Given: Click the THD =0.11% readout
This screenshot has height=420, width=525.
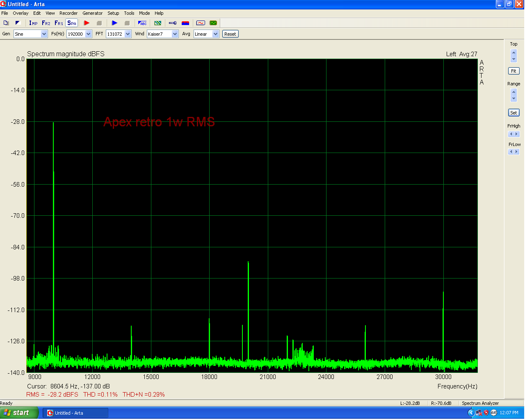Looking at the screenshot, I should coord(100,395).
